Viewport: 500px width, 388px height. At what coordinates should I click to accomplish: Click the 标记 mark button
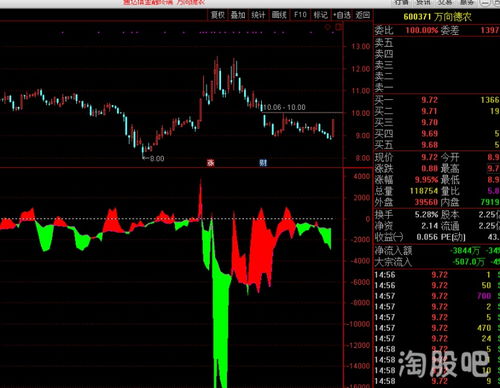click(x=320, y=15)
